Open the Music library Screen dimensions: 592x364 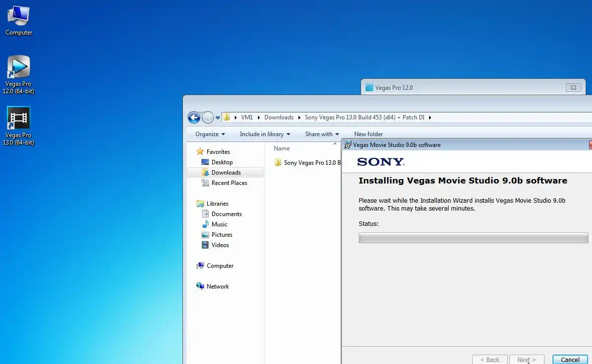(215, 224)
